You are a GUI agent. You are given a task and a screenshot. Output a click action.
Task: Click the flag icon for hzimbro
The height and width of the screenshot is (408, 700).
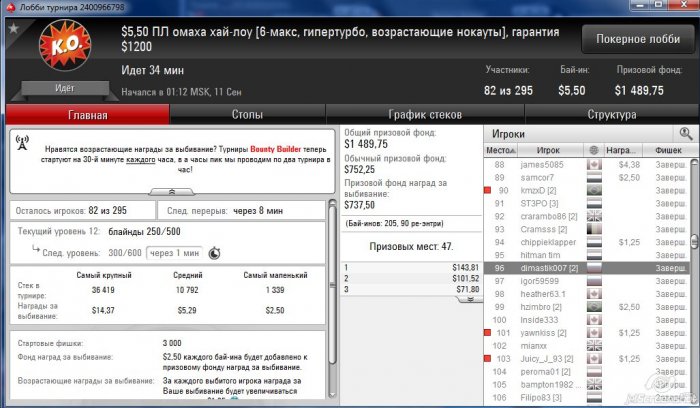(594, 307)
